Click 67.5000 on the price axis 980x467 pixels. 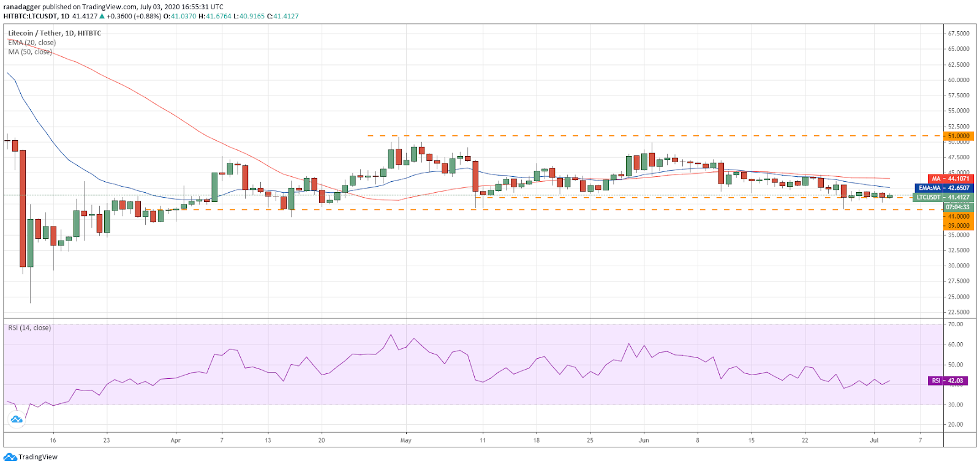pyautogui.click(x=959, y=34)
